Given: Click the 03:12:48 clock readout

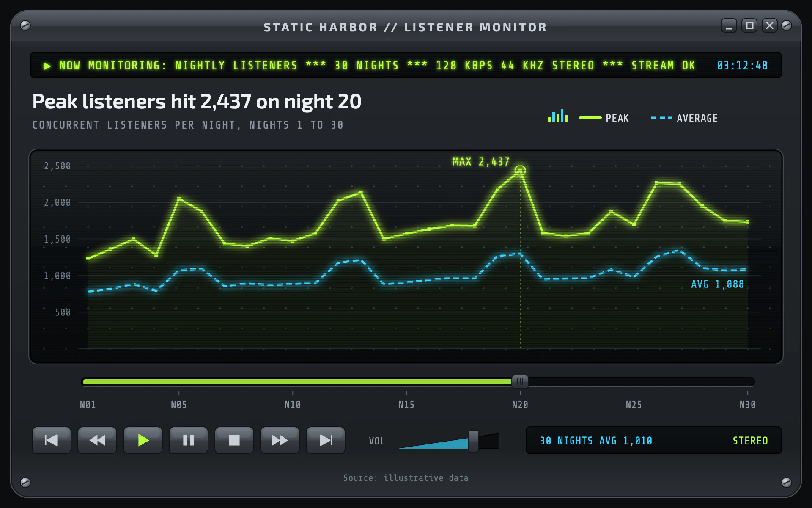Looking at the screenshot, I should (x=742, y=66).
